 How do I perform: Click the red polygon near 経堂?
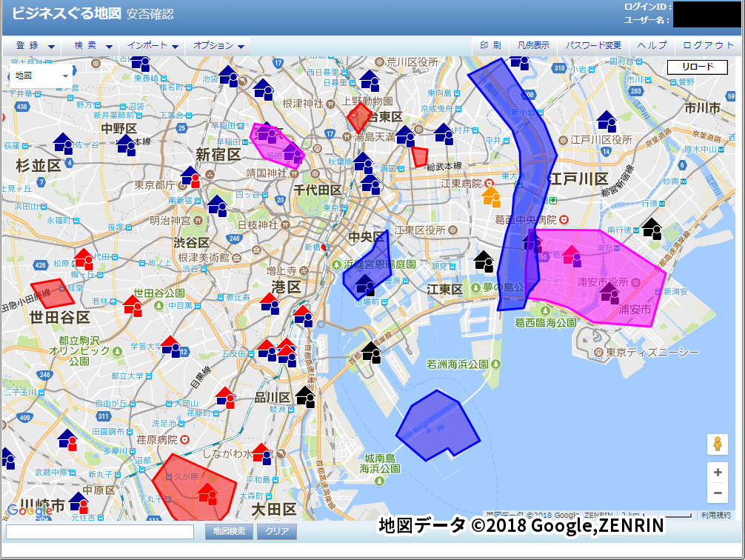pyautogui.click(x=53, y=294)
